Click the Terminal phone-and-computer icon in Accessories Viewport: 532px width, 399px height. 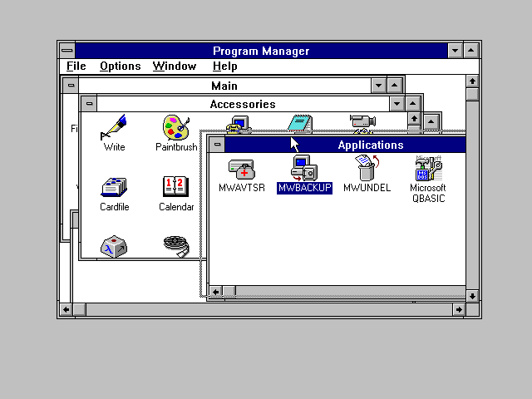pyautogui.click(x=239, y=124)
